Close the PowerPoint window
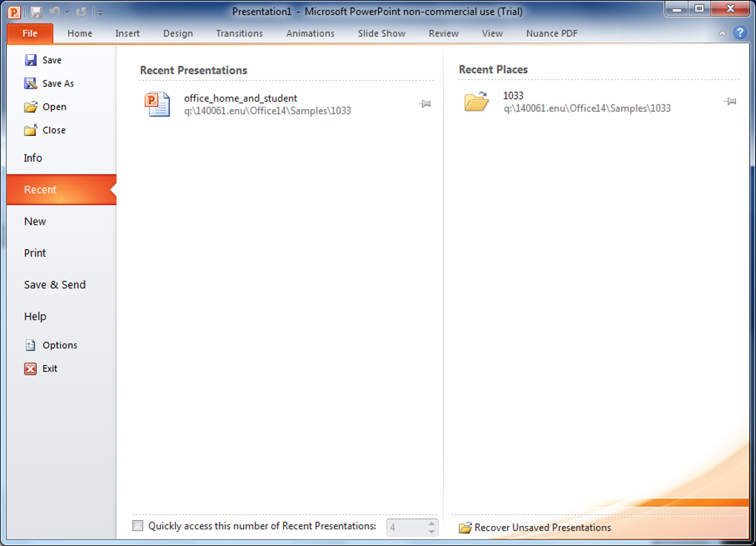 tap(731, 9)
